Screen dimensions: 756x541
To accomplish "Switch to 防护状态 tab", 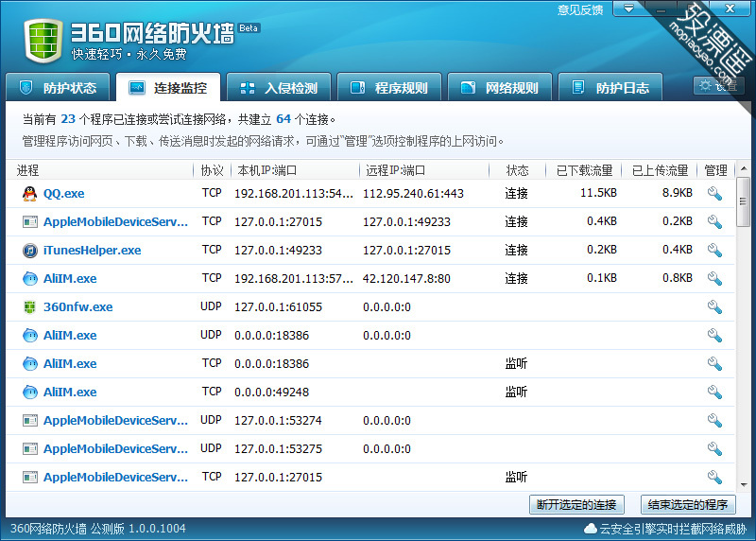I will pos(58,88).
